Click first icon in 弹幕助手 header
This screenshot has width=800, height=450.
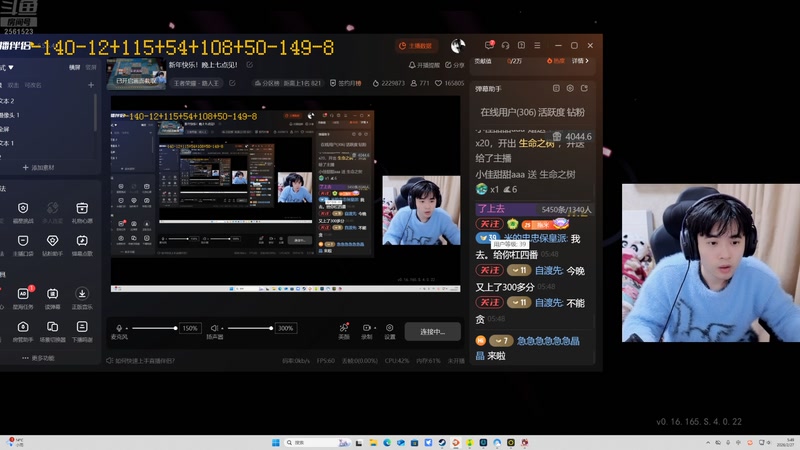point(556,88)
